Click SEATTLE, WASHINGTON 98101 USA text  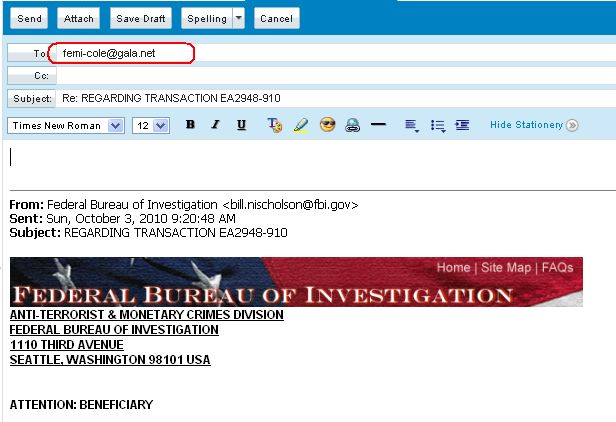point(110,360)
